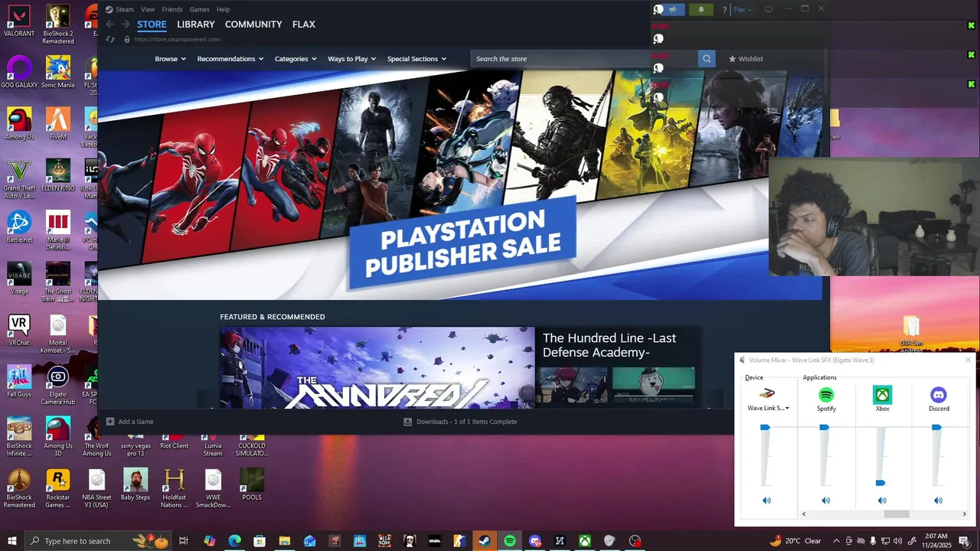Expand the Categories dropdown
Screen dimensions: 980x551
pyautogui.click(x=296, y=59)
